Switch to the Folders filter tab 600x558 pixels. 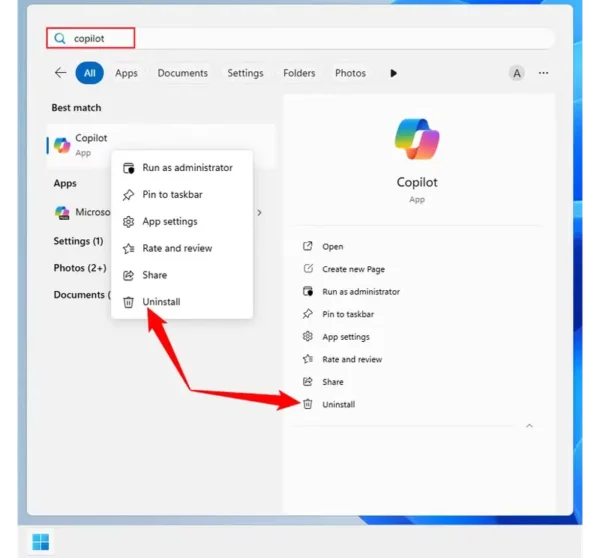pyautogui.click(x=299, y=73)
